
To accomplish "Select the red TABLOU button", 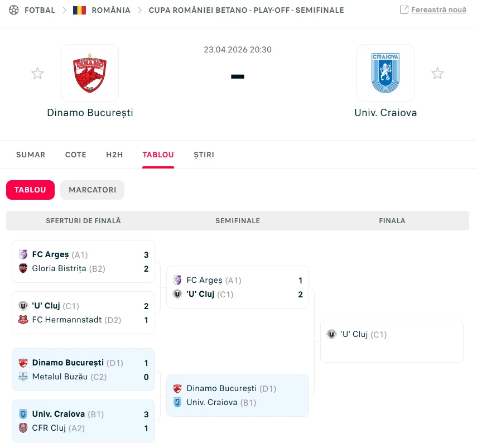I will [31, 190].
